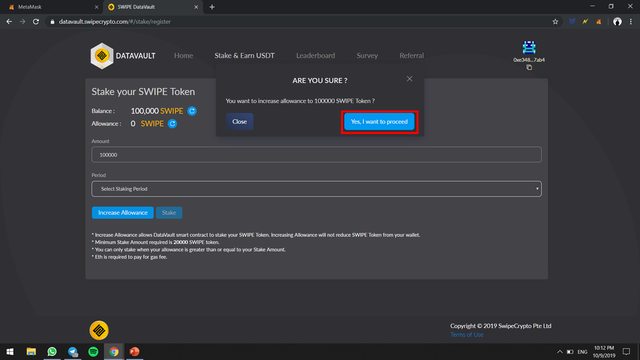Viewport: 640px width, 360px height.
Task: Click the 'Minimum Stake Amount required' note
Action: (156, 242)
